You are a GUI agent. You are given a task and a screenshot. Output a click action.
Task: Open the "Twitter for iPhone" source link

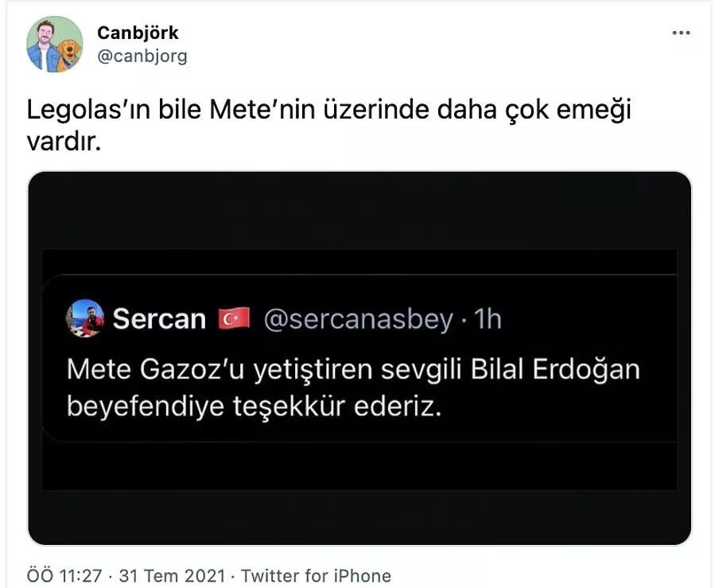[316, 575]
